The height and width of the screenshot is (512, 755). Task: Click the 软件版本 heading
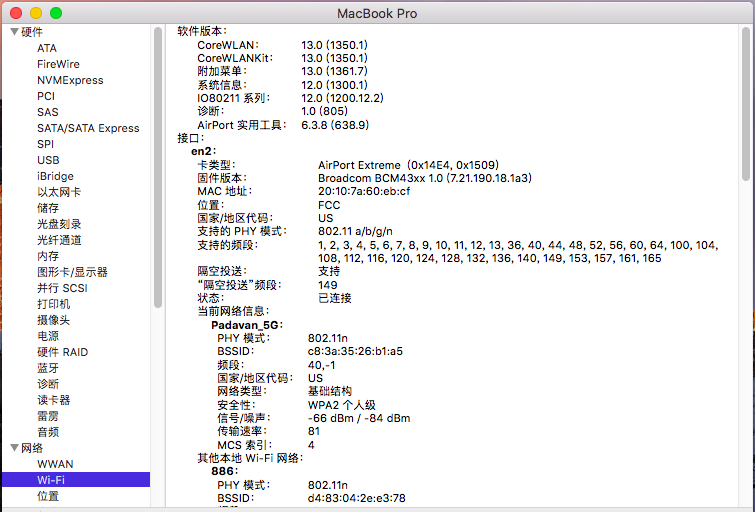pos(202,31)
